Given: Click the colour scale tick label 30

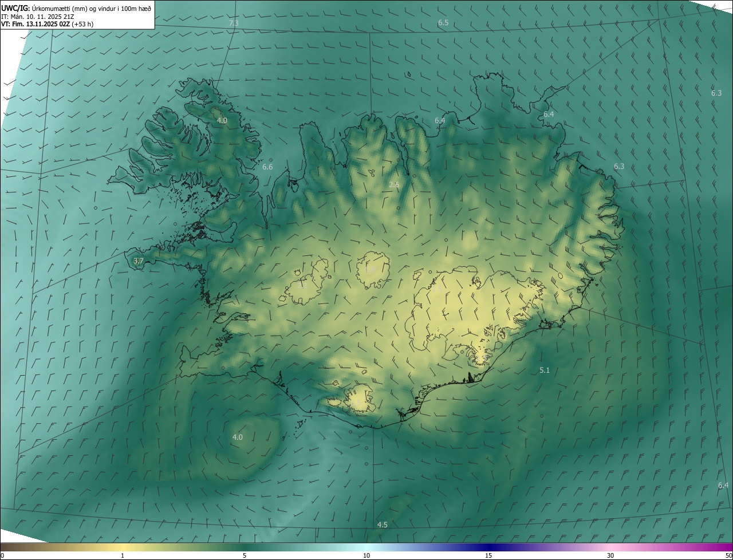Looking at the screenshot, I should click(x=610, y=556).
